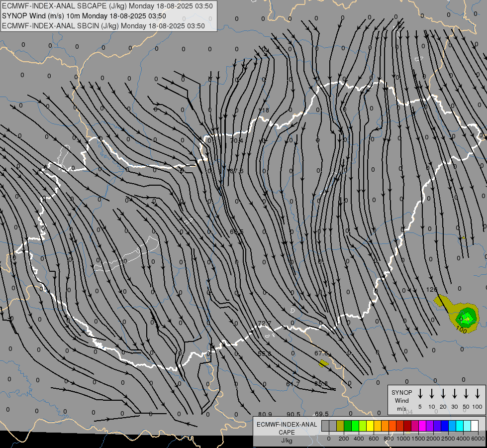Click the ECMWF-INDEX-ANAL CAPE legend title

click(x=287, y=428)
